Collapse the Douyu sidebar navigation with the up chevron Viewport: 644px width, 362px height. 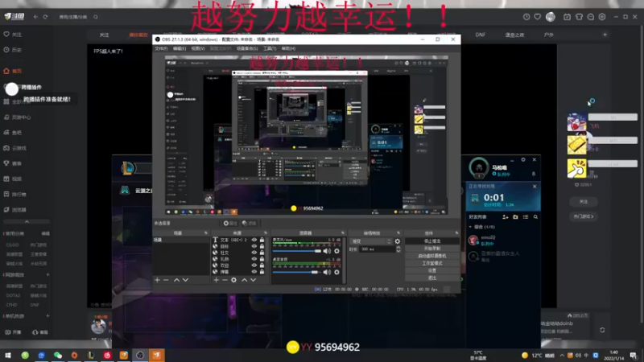(x=27, y=222)
